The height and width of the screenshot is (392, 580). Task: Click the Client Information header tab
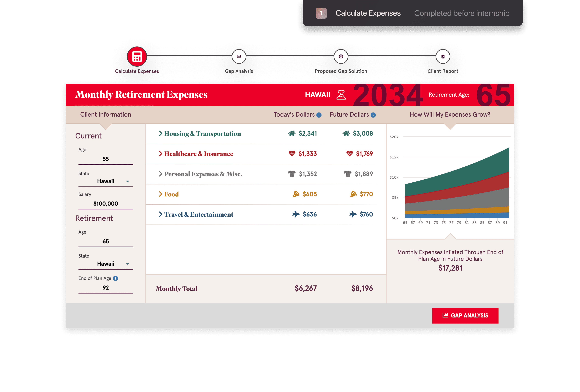pyautogui.click(x=106, y=114)
